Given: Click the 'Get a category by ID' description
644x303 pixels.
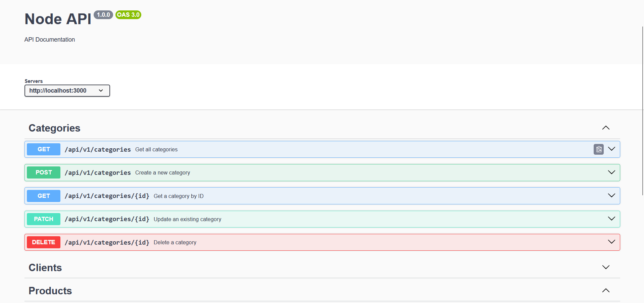Looking at the screenshot, I should tap(179, 196).
